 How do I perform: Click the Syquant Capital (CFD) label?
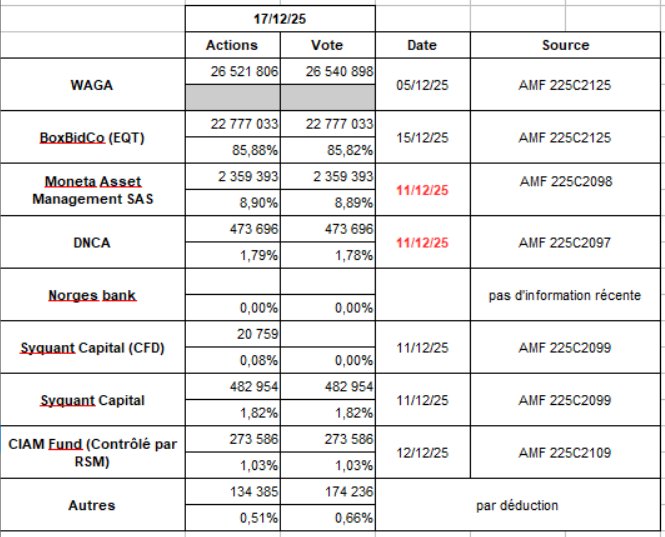[x=92, y=348]
